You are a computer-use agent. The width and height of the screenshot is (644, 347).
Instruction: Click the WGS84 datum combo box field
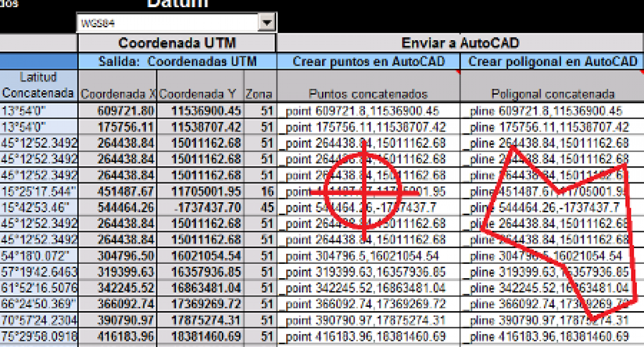(168, 23)
